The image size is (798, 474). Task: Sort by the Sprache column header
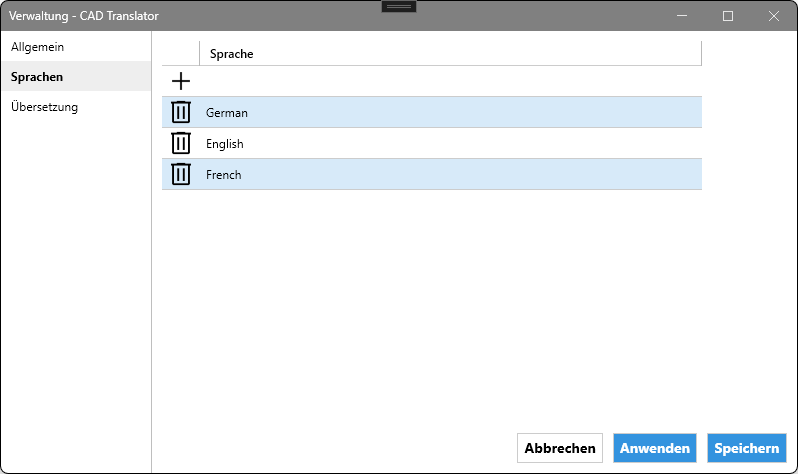[x=450, y=53]
